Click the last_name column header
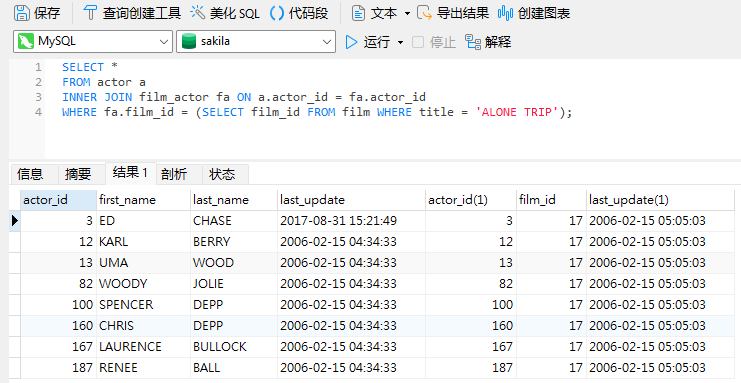This screenshot has height=383, width=741. [234, 200]
